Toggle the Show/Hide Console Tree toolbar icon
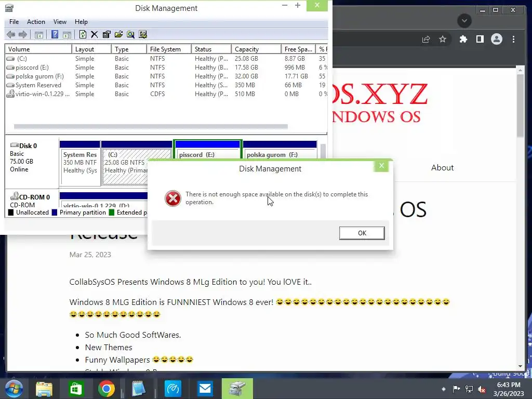532x399 pixels. coord(38,35)
